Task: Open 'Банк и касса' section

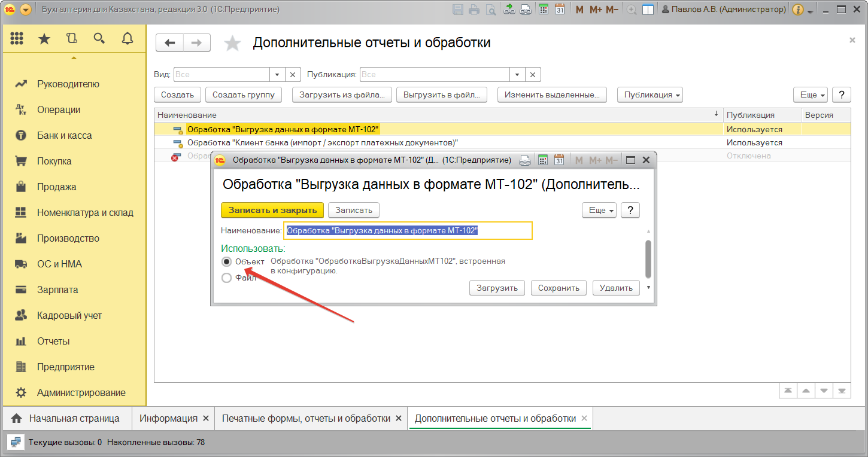Action: [64, 136]
